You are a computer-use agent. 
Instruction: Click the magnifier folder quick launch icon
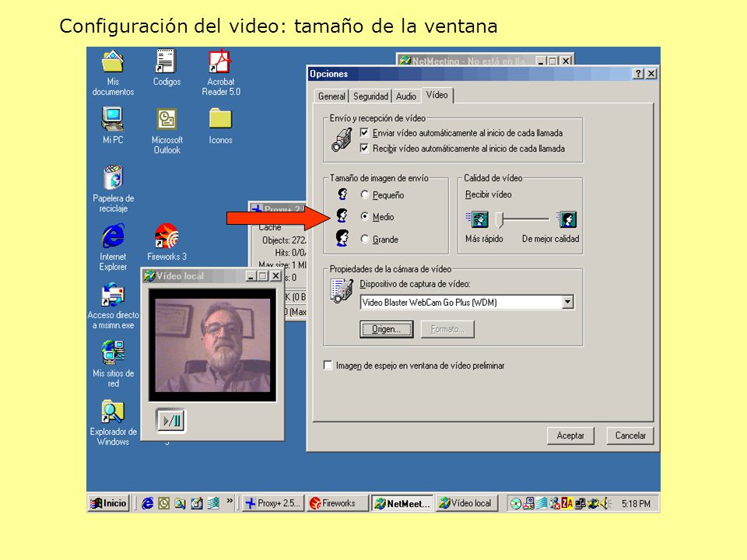(x=180, y=503)
